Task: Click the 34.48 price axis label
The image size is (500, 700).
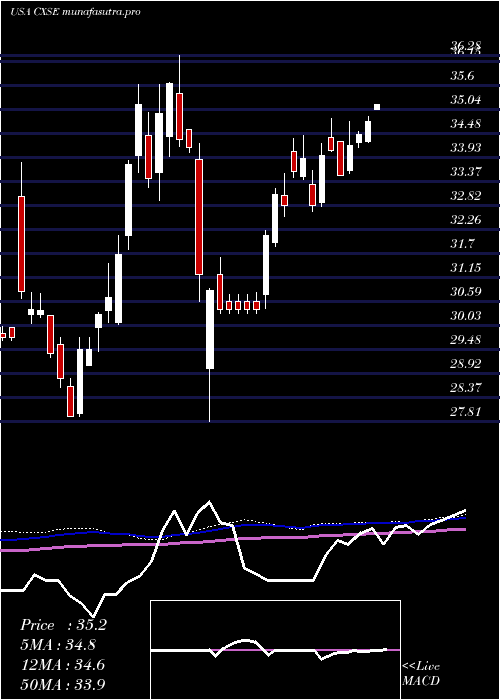Action: (466, 124)
